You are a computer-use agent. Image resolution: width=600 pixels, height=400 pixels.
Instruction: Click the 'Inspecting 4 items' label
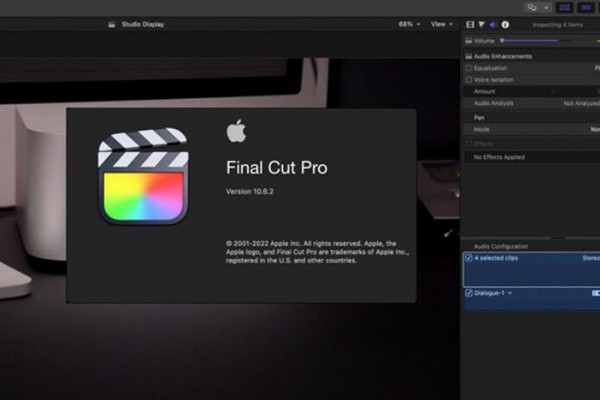coord(558,25)
